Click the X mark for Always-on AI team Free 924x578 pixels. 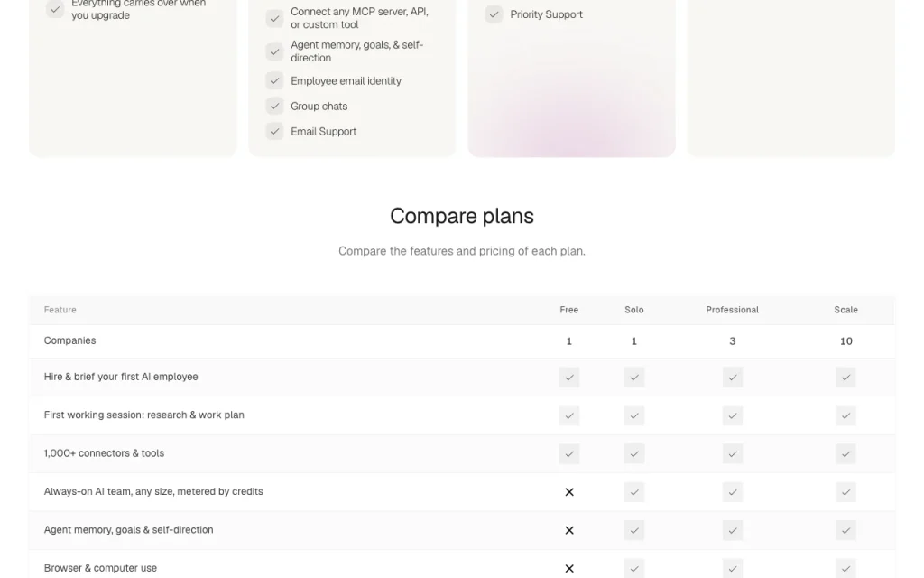(569, 492)
